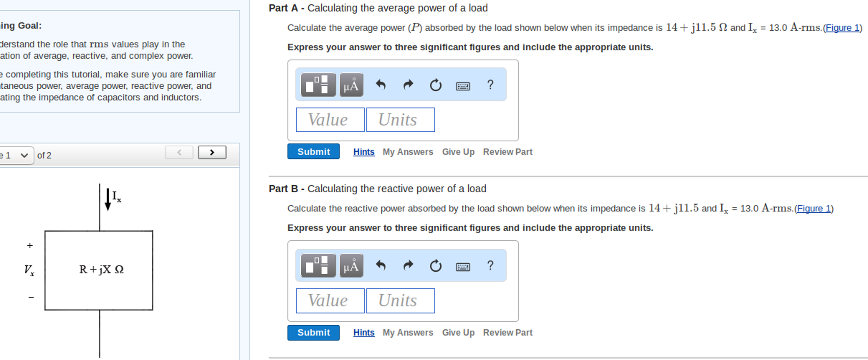Click the Units field in Part B
Screen dimensions: 868x360
pos(400,300)
